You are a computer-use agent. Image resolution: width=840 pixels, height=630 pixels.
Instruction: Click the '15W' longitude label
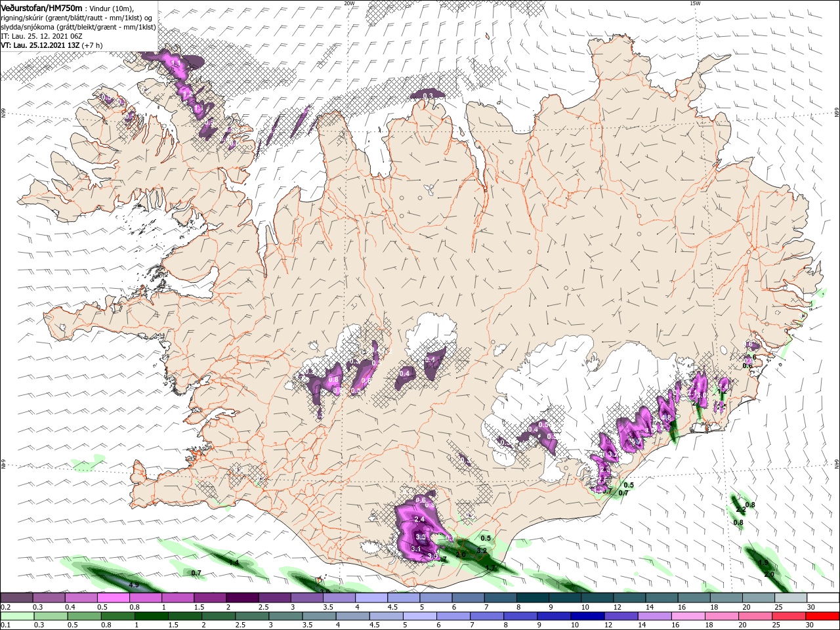pyautogui.click(x=694, y=3)
